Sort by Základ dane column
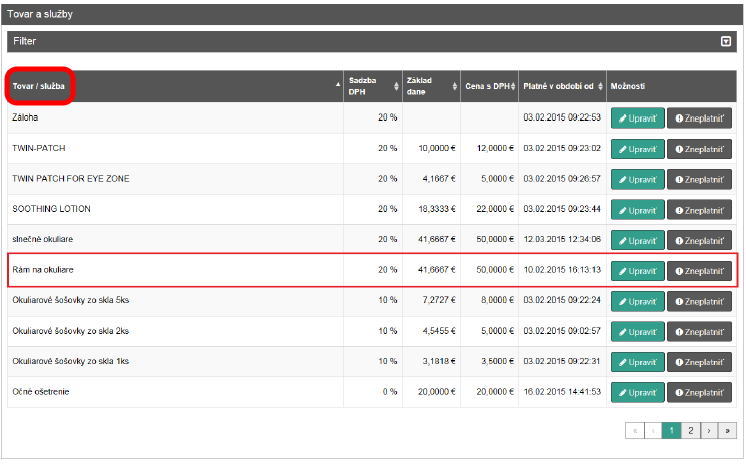The image size is (746, 465). pos(430,86)
